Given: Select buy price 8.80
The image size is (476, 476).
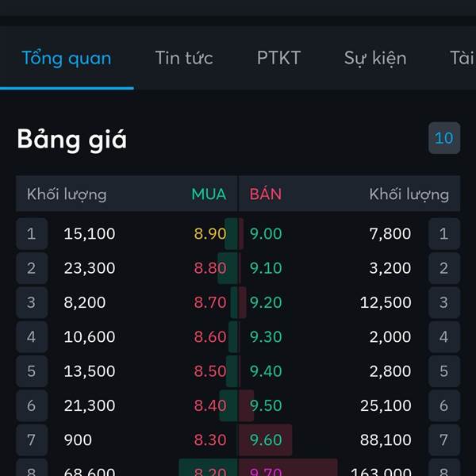Looking at the screenshot, I should point(210,268).
